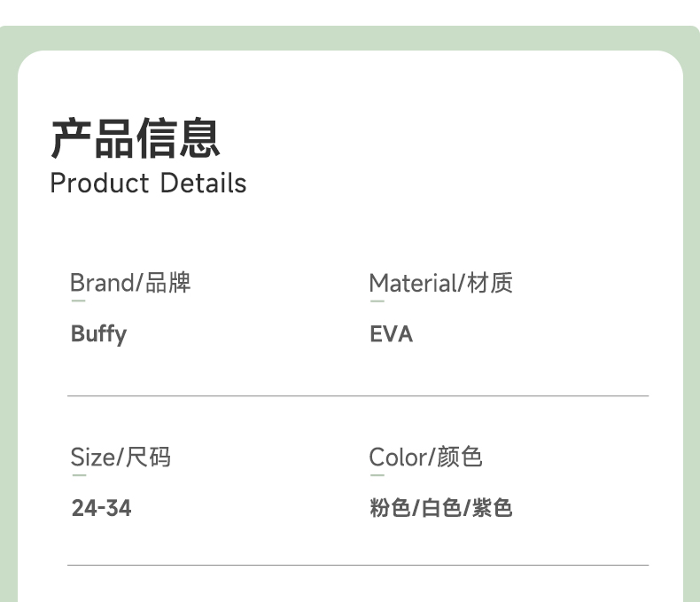The width and height of the screenshot is (700, 602).
Task: Select the "Material/材质" label
Action: [440, 283]
